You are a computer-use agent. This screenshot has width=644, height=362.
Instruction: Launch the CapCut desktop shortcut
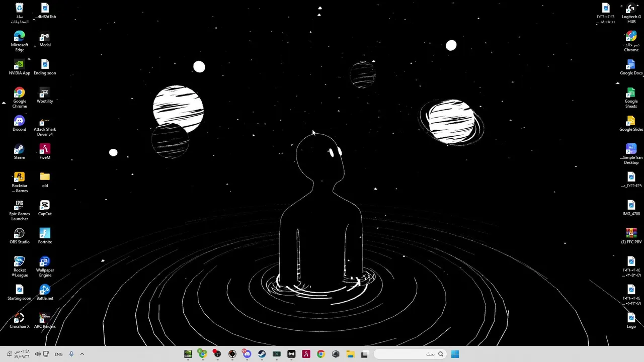(x=45, y=208)
